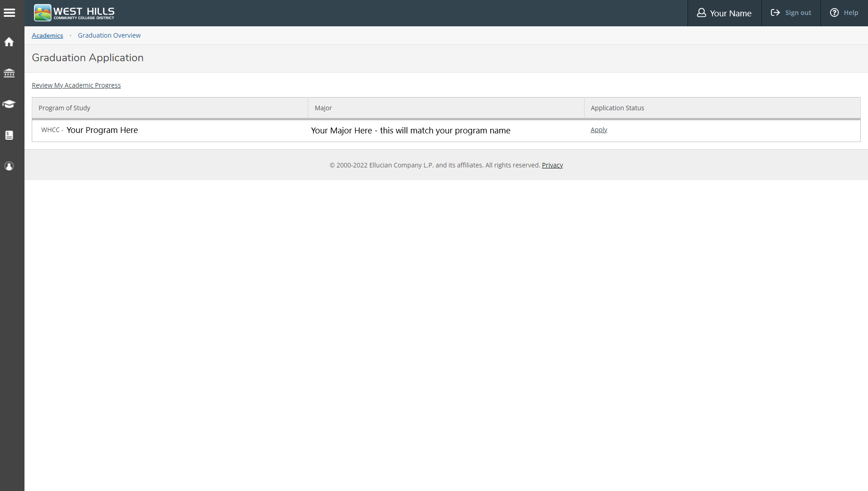Go to Academics breadcrumb link
Image resolution: width=868 pixels, height=491 pixels.
47,35
